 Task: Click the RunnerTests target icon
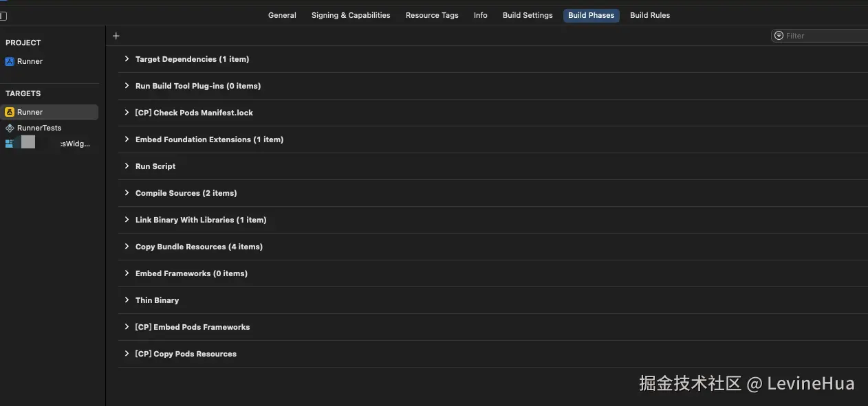click(x=10, y=128)
